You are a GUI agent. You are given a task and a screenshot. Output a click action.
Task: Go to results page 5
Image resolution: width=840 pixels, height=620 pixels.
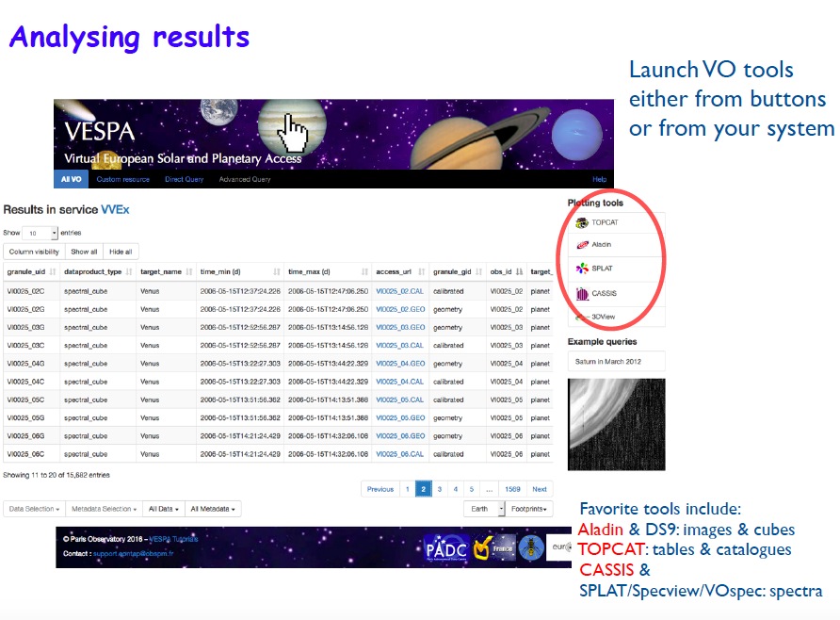[x=472, y=489]
